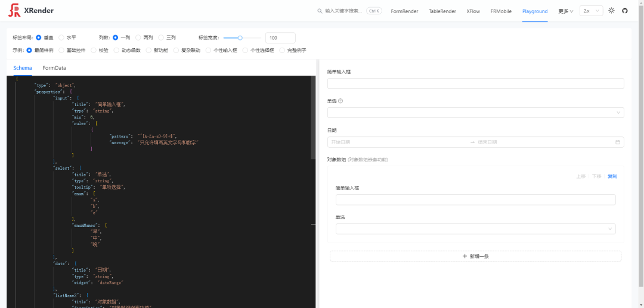Open the nested 单选 dropdown inside 对象数组
This screenshot has height=308, width=644.
(476, 229)
